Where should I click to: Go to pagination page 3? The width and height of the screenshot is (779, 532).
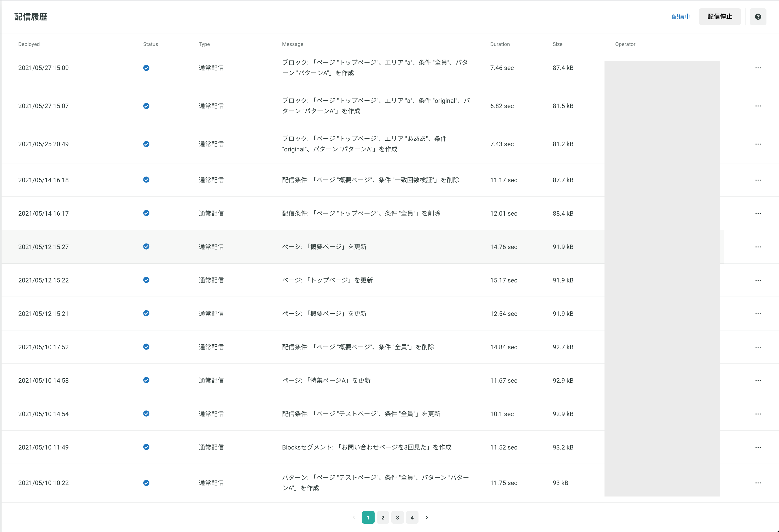(398, 517)
